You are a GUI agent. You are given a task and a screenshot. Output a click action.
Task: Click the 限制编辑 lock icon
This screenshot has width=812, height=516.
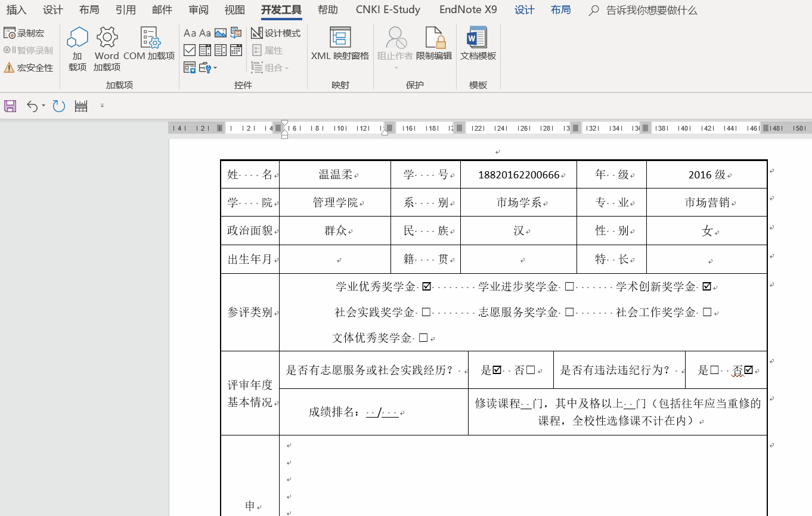click(434, 39)
